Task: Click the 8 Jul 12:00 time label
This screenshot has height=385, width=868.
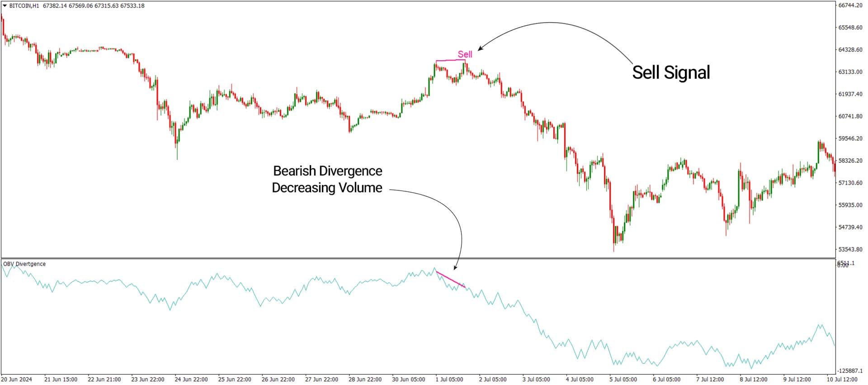Action: [754, 380]
